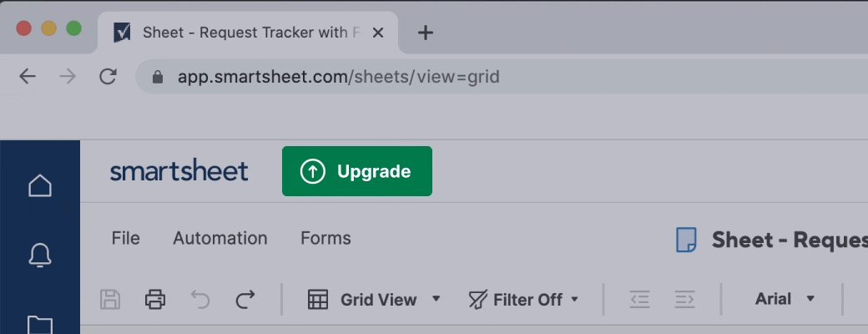The width and height of the screenshot is (868, 334).
Task: Open the File menu
Action: click(x=125, y=238)
